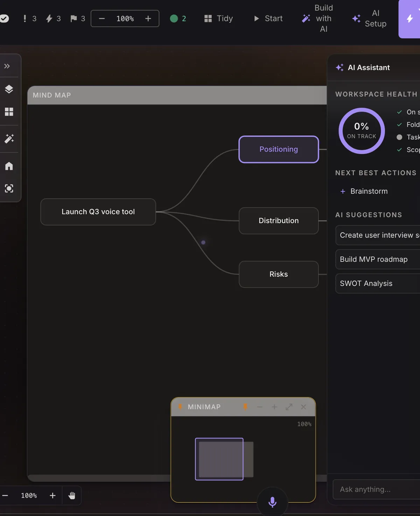Expand the left sidebar with double chevron
This screenshot has height=516, width=420.
click(7, 66)
